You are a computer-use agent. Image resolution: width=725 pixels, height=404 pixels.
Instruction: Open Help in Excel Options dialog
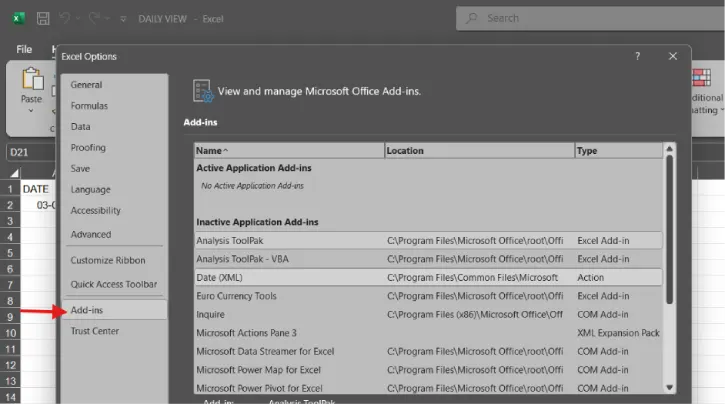638,56
